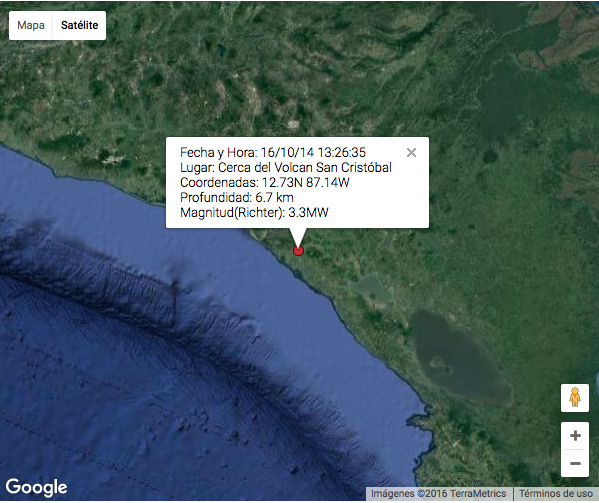Zoom in with the plus button
Screen dimensions: 599x503
(x=575, y=435)
